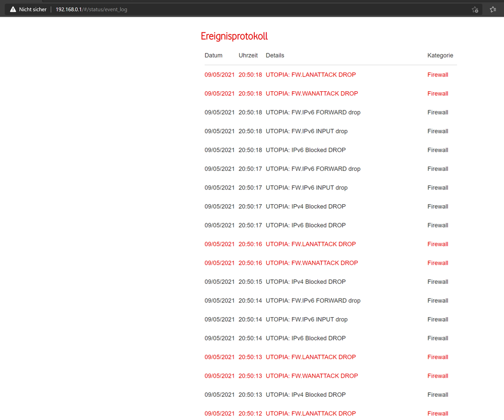Click the FW.WANATTACK DROP entry at 20:50:13
The width and height of the screenshot is (504, 420).
(x=312, y=376)
